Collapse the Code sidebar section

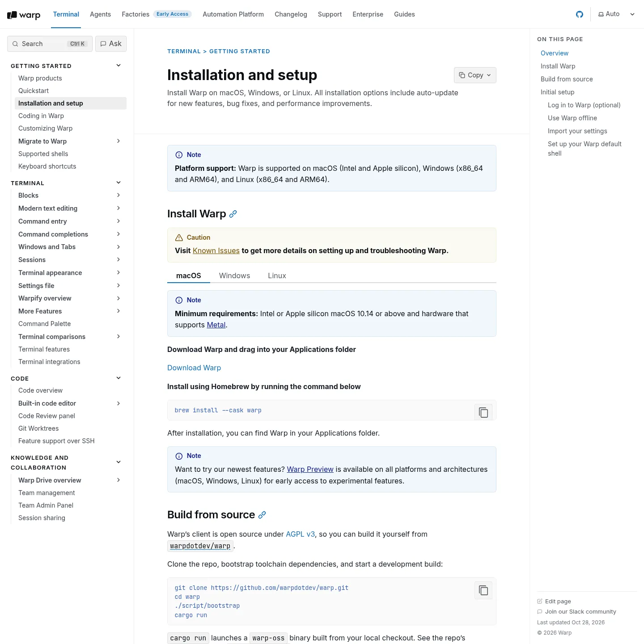click(x=119, y=378)
